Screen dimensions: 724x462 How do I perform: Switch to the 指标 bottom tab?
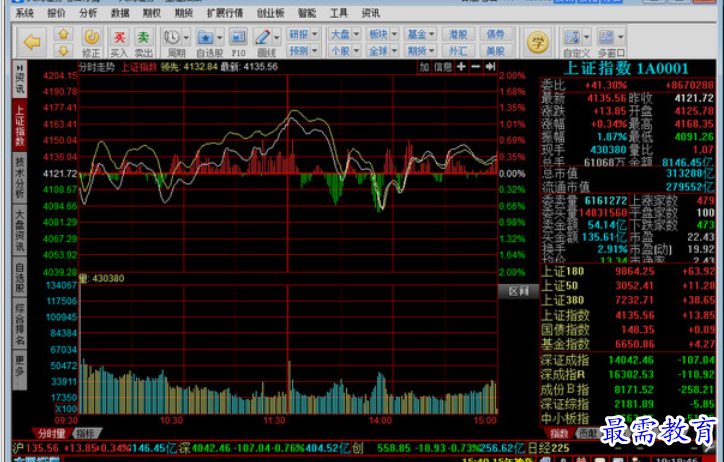(x=85, y=433)
